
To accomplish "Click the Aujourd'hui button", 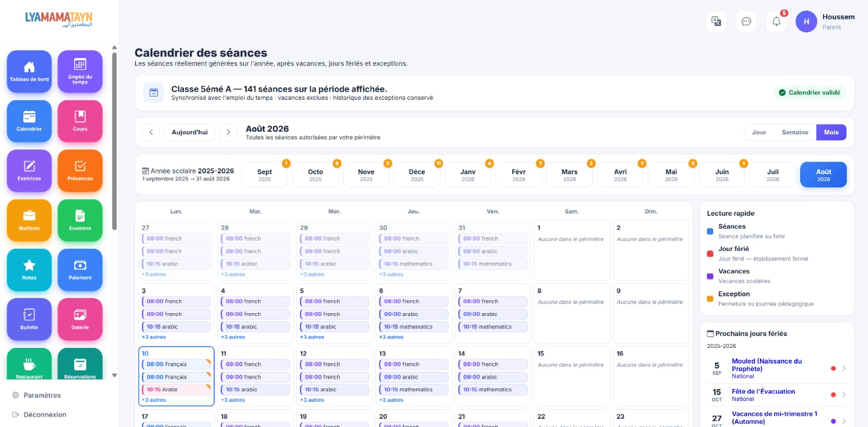I will click(190, 132).
